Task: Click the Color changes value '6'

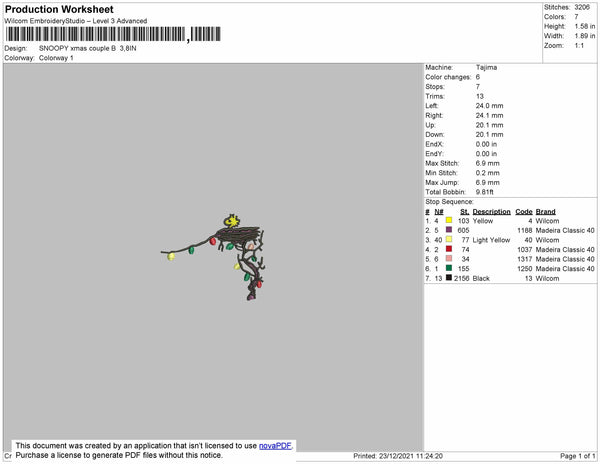Action: (x=478, y=77)
